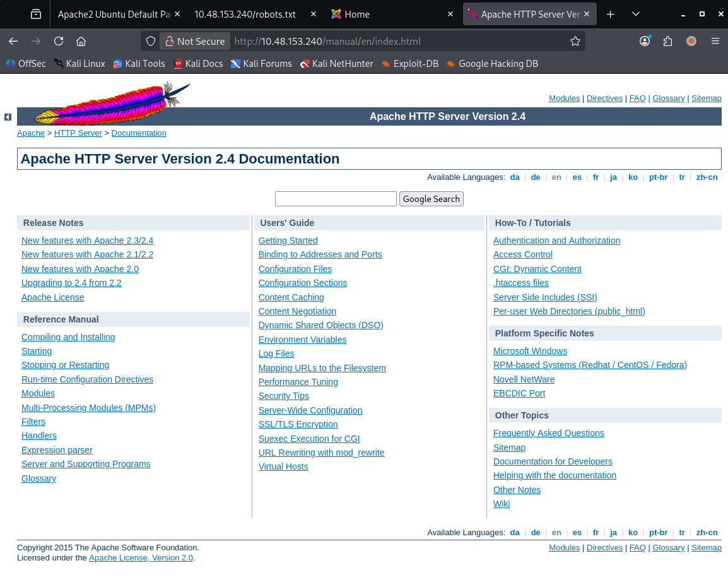Open the extensions puzzle icon
This screenshot has width=728, height=587.
pyautogui.click(x=668, y=41)
